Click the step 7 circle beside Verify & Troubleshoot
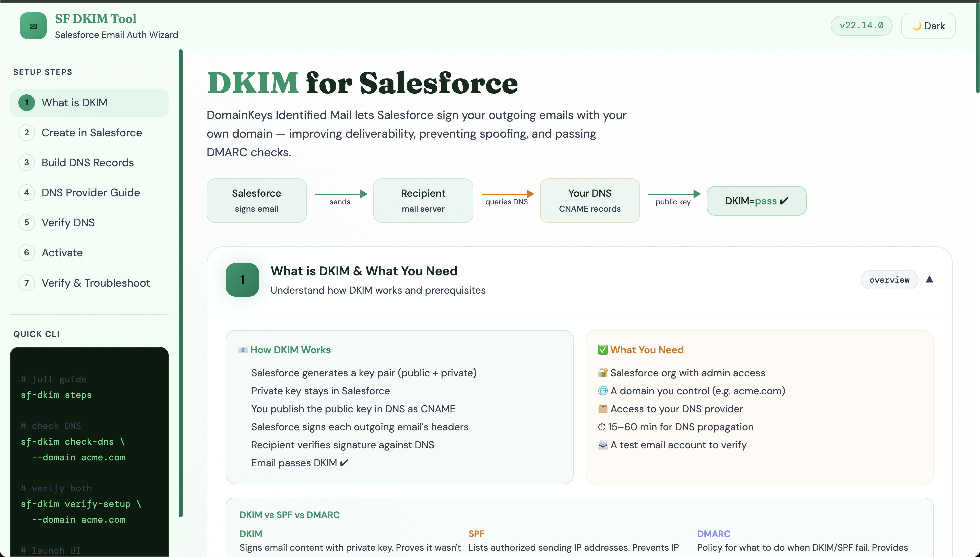This screenshot has height=557, width=980. [x=26, y=283]
